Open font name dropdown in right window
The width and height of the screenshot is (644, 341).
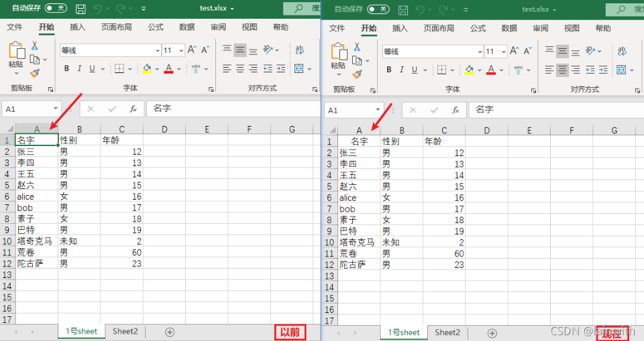[x=480, y=52]
